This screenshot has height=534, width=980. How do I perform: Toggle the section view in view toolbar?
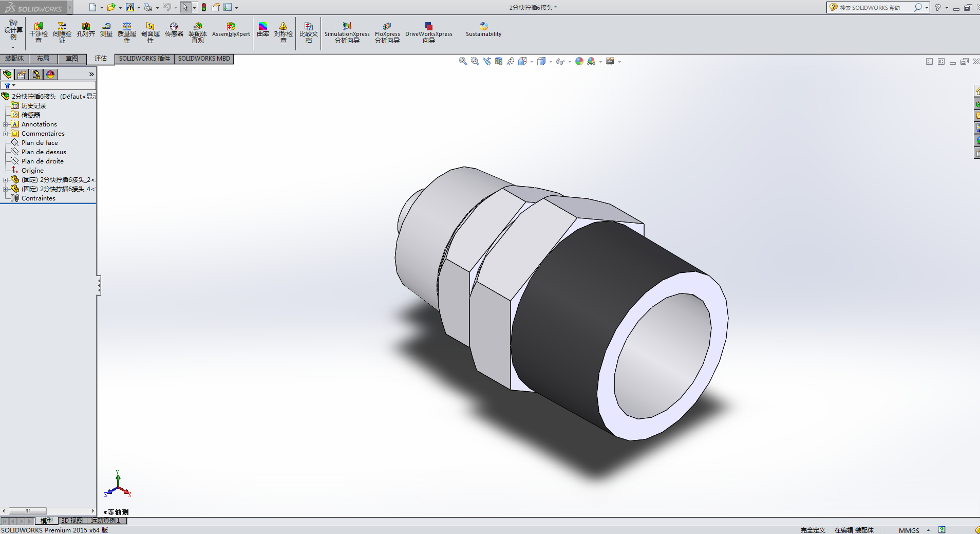point(499,62)
